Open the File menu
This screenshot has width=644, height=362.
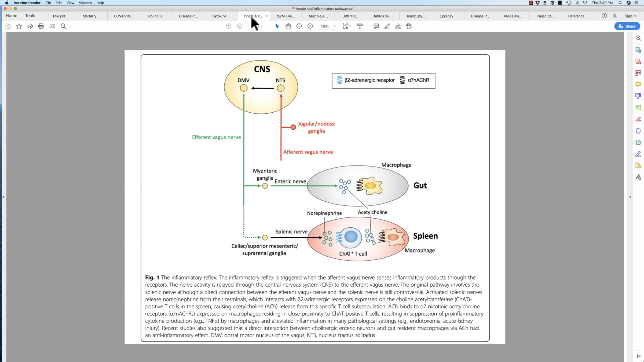coord(48,3)
